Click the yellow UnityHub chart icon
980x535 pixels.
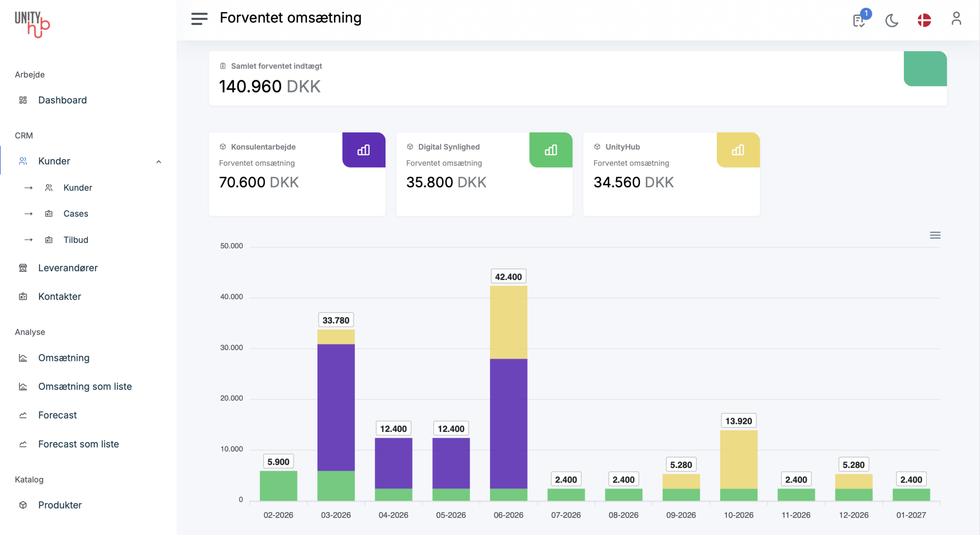coord(738,150)
